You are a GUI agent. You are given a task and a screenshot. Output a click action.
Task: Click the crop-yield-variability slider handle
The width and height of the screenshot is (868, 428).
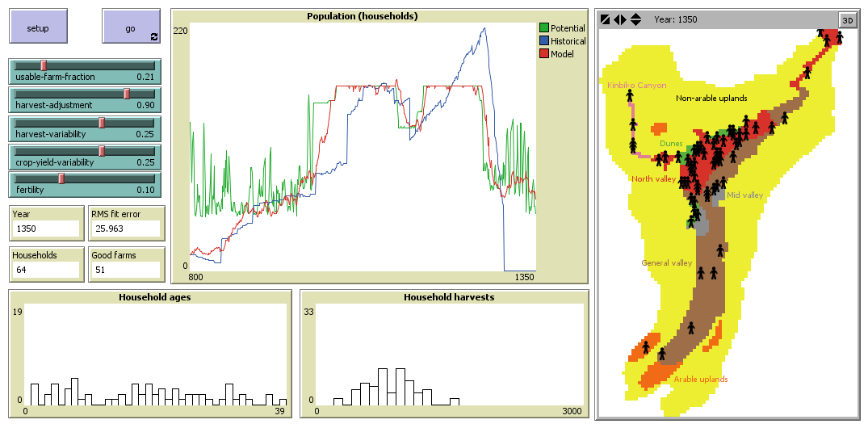(x=102, y=151)
